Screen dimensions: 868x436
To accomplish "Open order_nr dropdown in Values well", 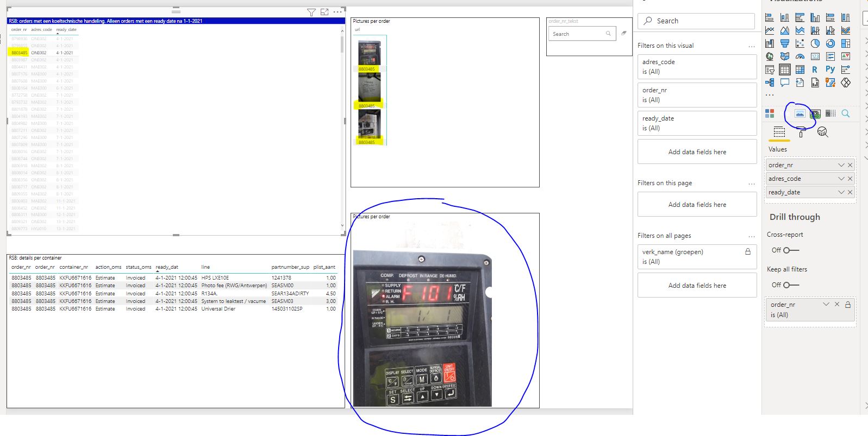I will 841,165.
